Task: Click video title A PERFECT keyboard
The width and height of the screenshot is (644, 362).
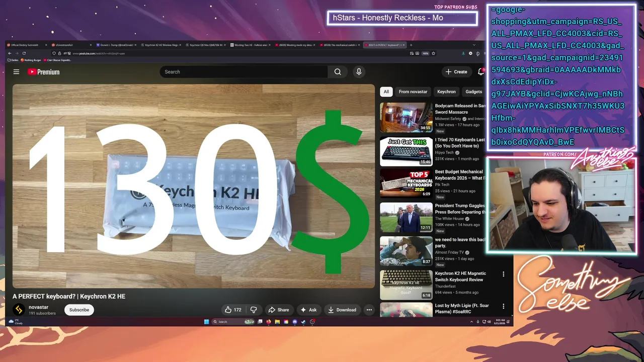Action: point(69,297)
